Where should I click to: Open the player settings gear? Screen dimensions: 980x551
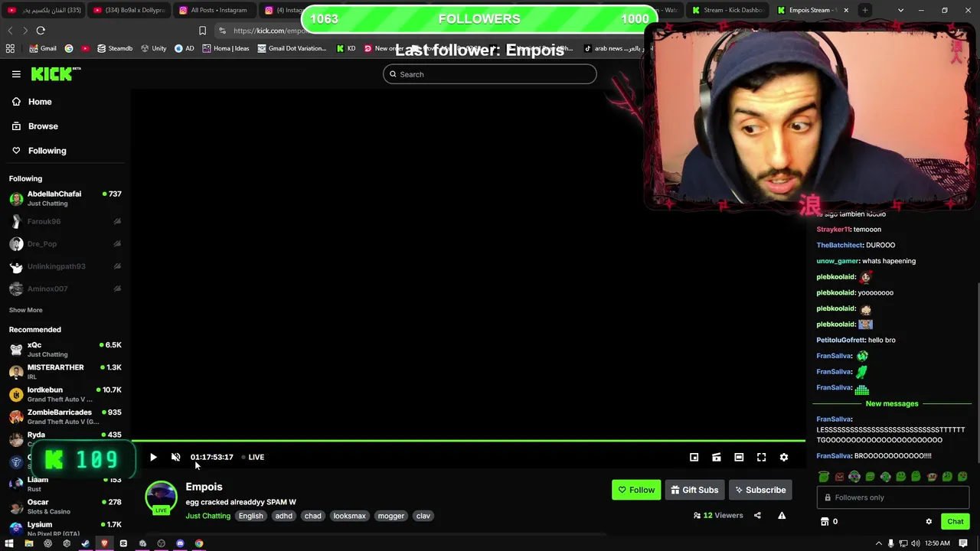(x=784, y=457)
